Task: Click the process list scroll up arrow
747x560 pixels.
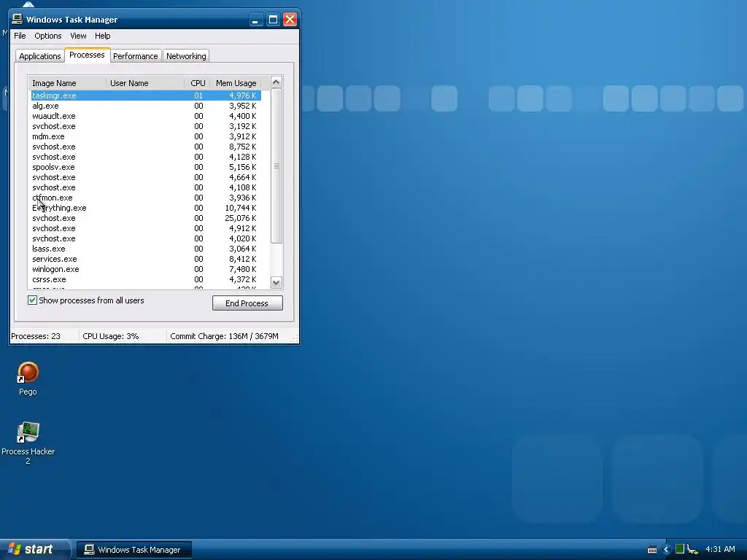Action: pos(276,82)
